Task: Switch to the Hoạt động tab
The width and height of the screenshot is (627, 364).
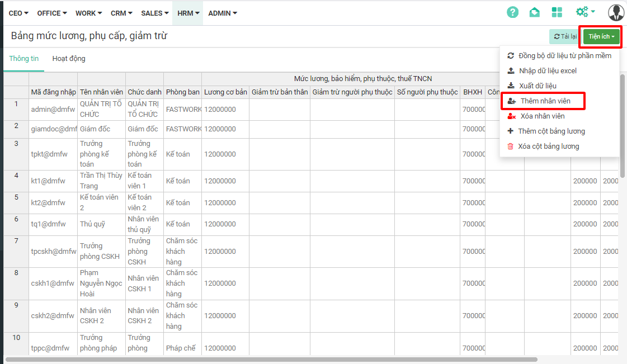Action: 69,59
